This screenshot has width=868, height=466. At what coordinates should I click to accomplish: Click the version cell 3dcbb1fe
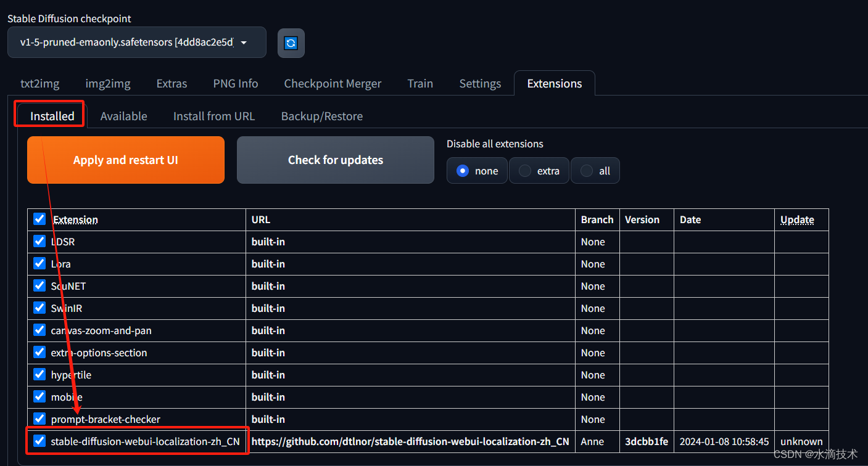(646, 441)
